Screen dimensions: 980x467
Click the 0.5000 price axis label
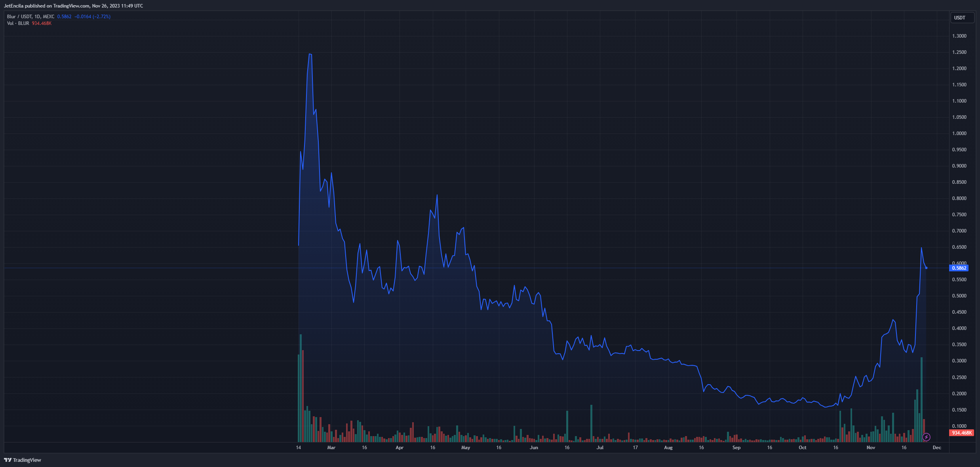coord(959,296)
